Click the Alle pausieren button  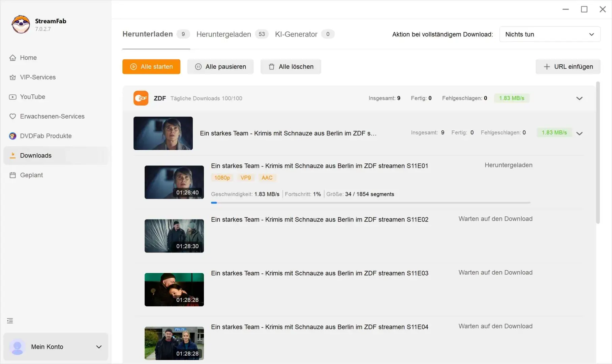[x=220, y=67]
